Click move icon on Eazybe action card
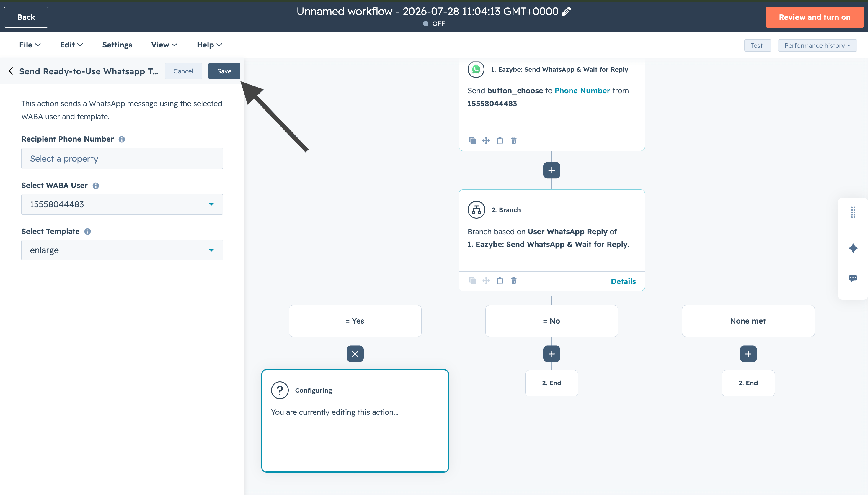Viewport: 868px width, 495px height. 486,140
